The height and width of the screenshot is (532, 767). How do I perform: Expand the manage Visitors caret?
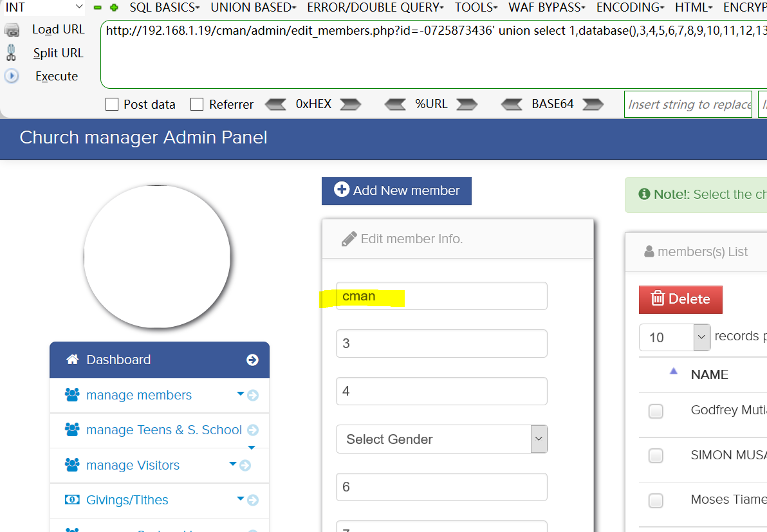(233, 464)
